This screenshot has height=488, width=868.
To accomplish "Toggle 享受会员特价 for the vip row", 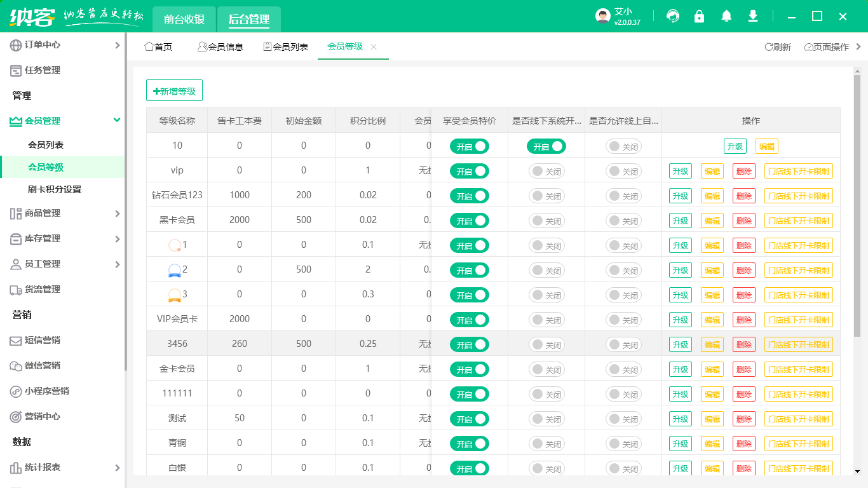I will [470, 171].
